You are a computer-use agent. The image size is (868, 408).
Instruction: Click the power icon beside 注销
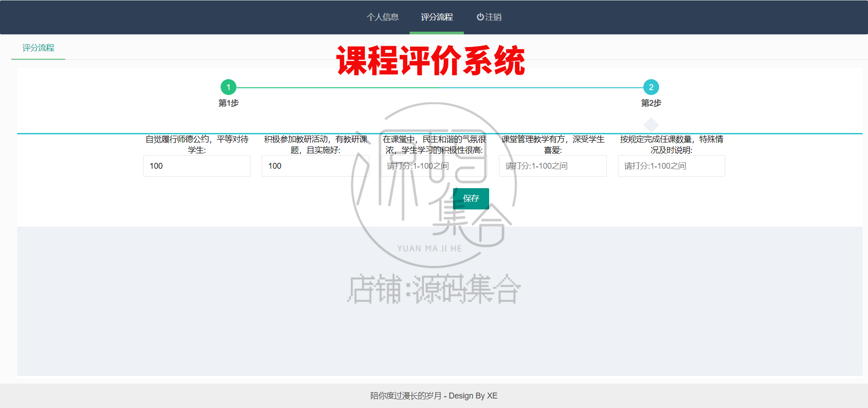tap(480, 17)
